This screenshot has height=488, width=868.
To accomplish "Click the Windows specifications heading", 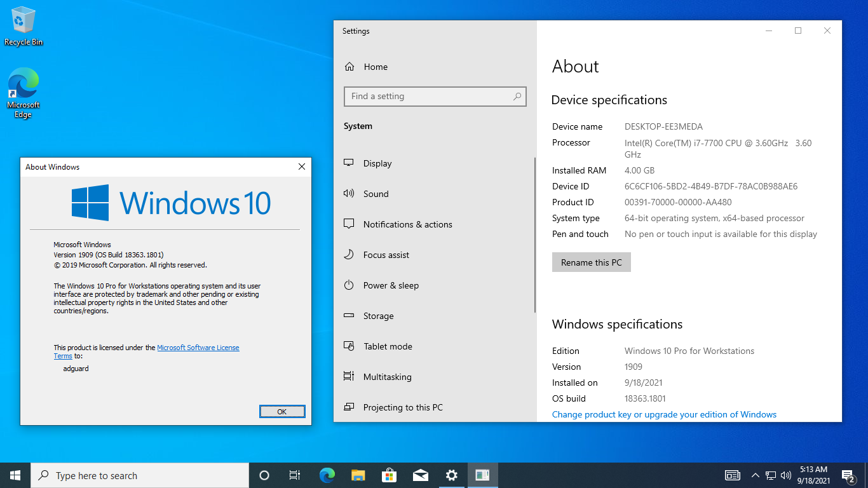I will [x=617, y=324].
